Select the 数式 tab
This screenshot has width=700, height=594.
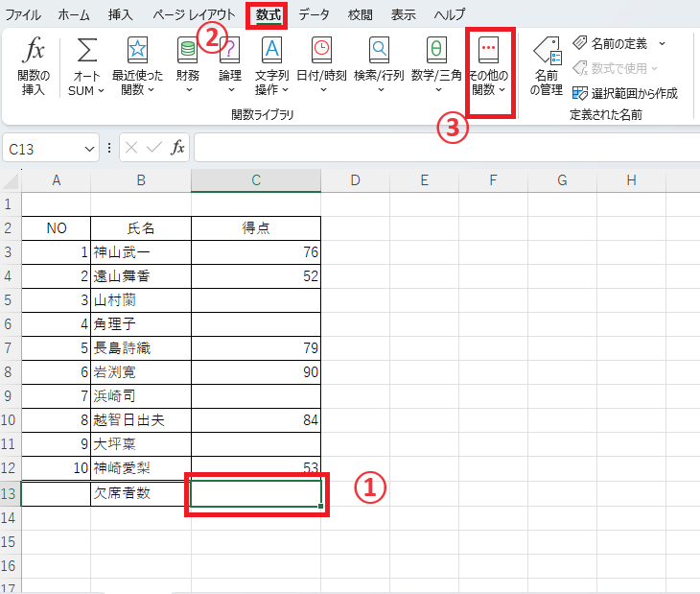tap(268, 14)
